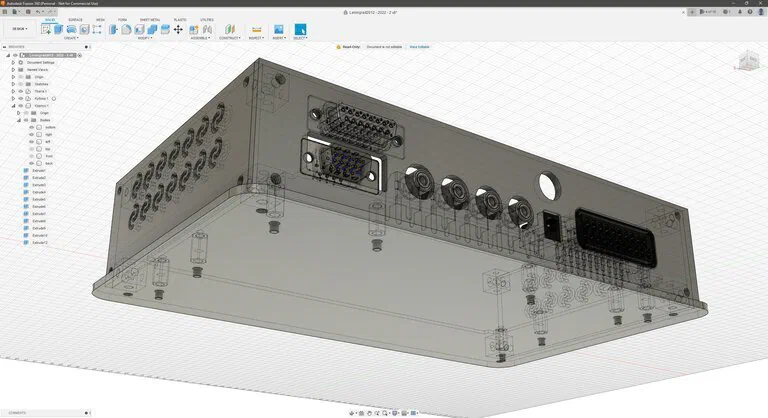The image size is (768, 418).
Task: Click the job status indicator
Action: pyautogui.click(x=727, y=12)
